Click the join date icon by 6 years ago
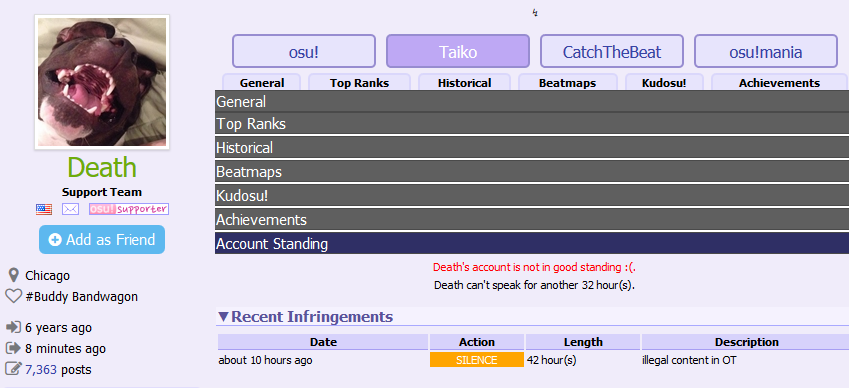 (x=13, y=327)
